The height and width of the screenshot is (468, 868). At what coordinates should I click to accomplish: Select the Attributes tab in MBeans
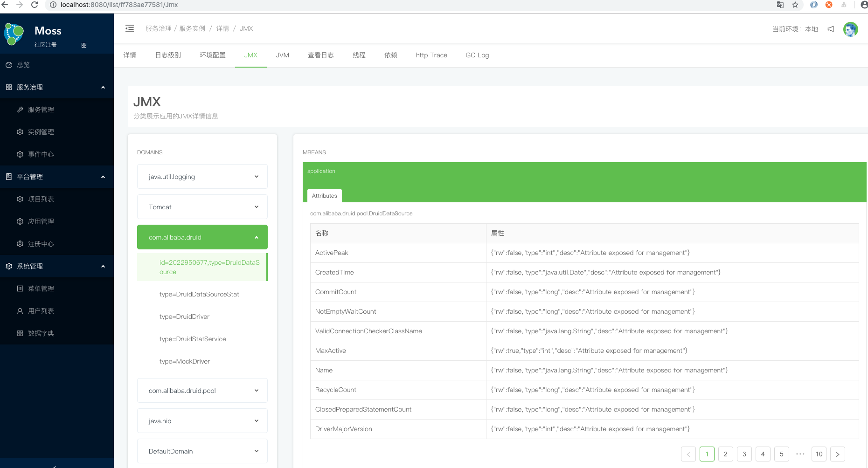click(x=324, y=196)
